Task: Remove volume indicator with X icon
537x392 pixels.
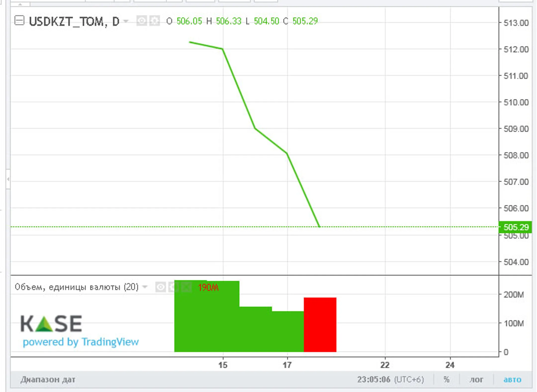Action: pyautogui.click(x=186, y=287)
